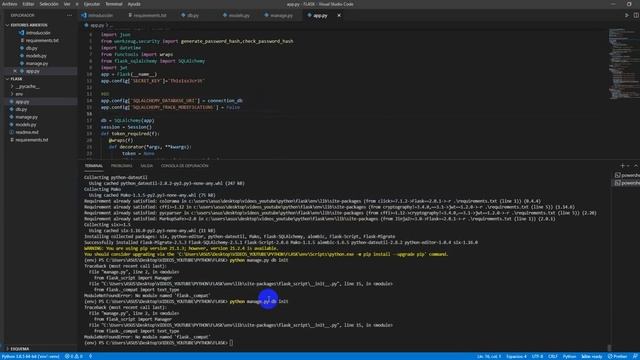
Task: Click line 'session = Session()' in editor
Action: [x=126, y=127]
